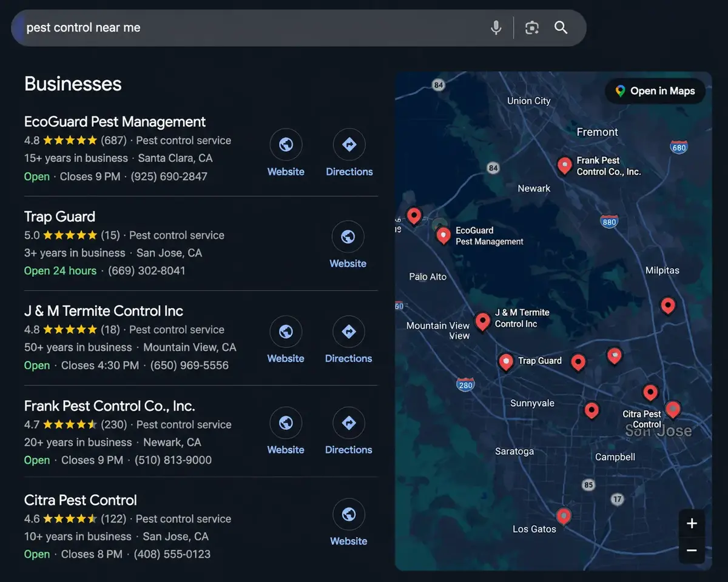This screenshot has width=728, height=582.
Task: Click the map pin near Los Gatos
Action: click(x=564, y=517)
